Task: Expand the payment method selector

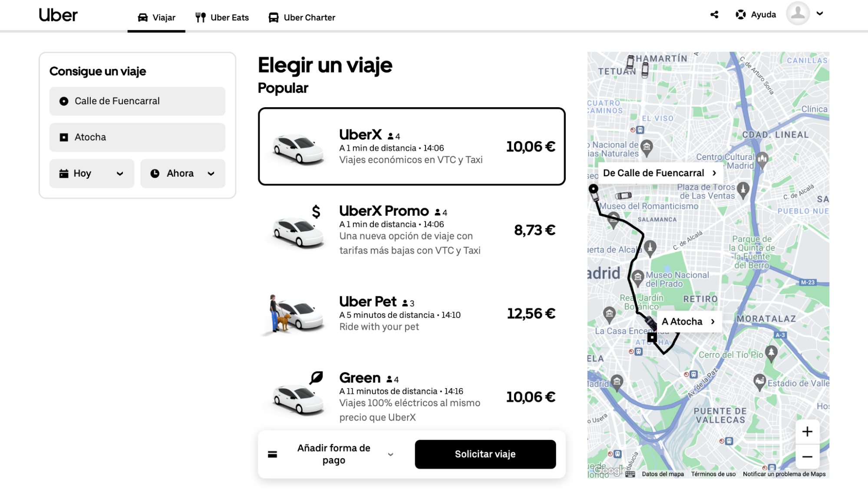Action: pyautogui.click(x=390, y=454)
